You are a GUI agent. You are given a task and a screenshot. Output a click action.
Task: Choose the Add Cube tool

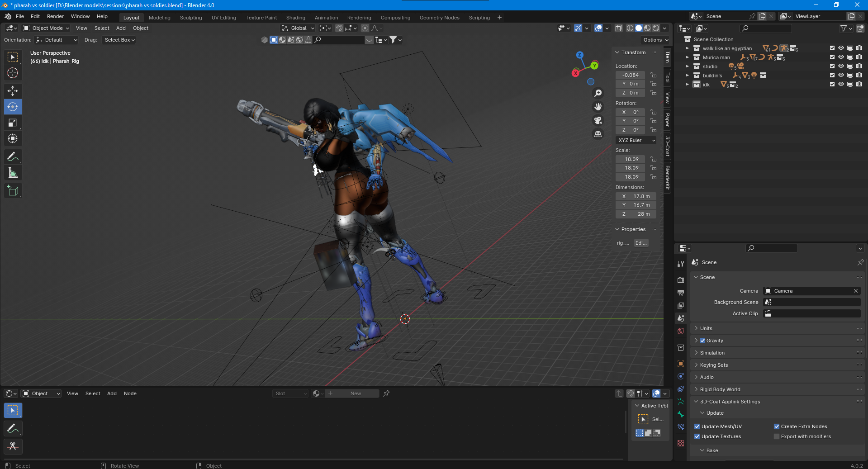pos(13,191)
